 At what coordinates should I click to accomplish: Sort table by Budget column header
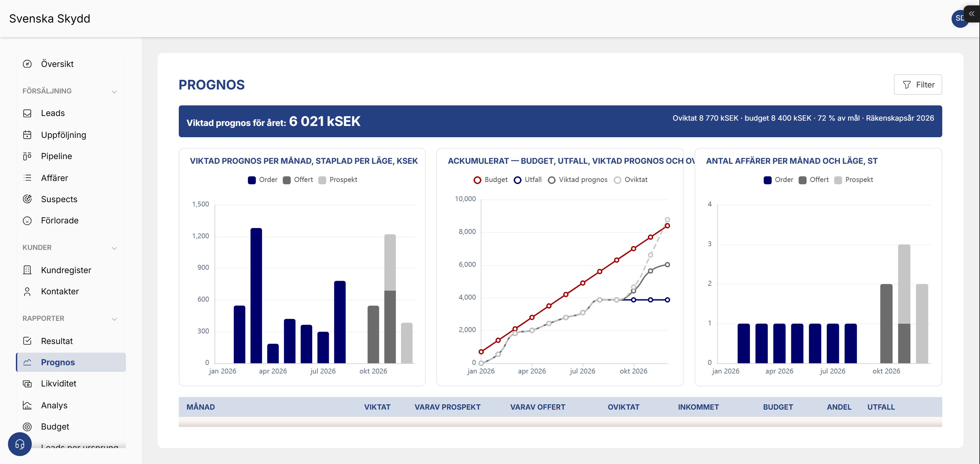(778, 407)
